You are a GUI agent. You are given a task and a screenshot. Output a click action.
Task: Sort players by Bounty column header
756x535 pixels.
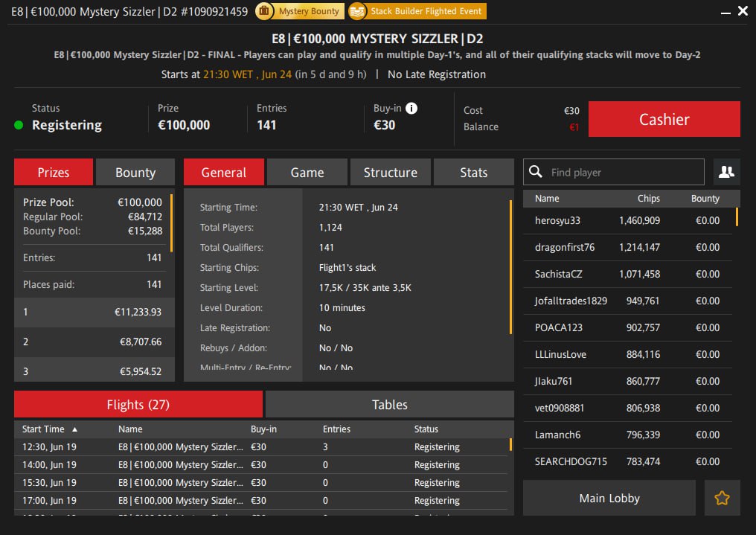pyautogui.click(x=705, y=198)
